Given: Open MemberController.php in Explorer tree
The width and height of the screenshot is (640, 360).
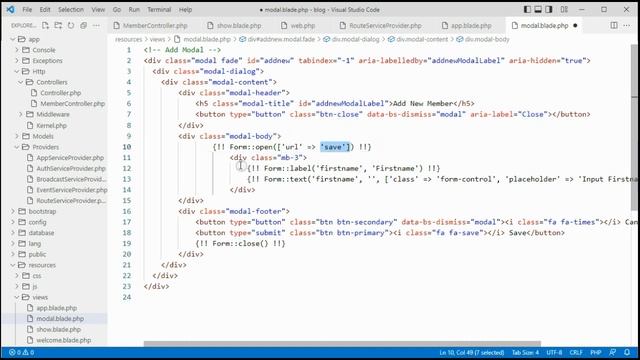Looking at the screenshot, I should click(x=72, y=104).
